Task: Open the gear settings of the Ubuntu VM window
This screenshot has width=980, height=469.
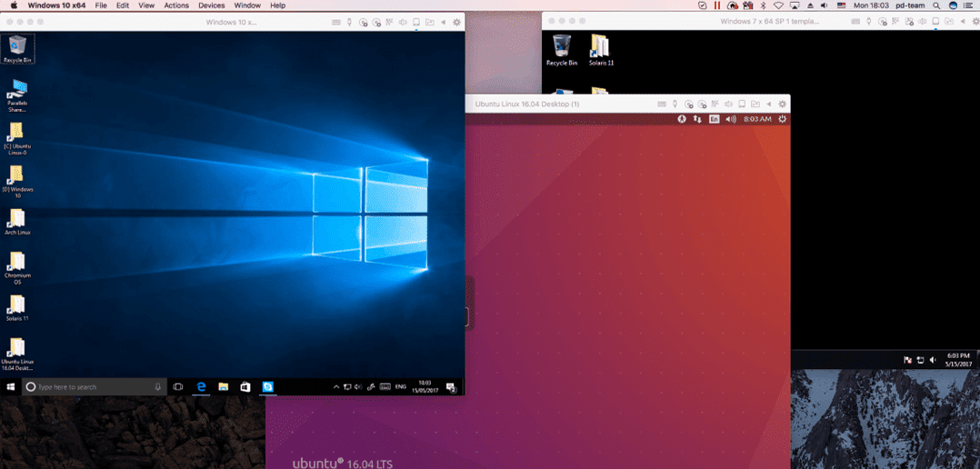Action: point(782,104)
